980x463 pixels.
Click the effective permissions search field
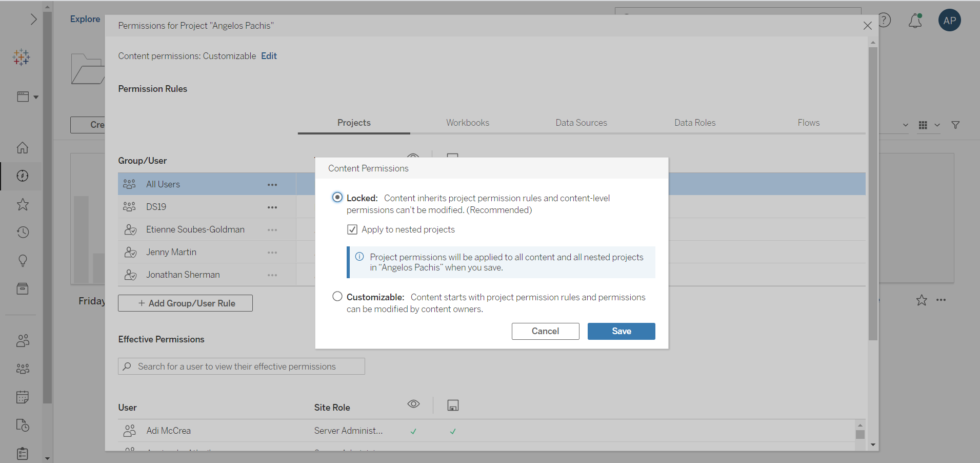tap(241, 366)
